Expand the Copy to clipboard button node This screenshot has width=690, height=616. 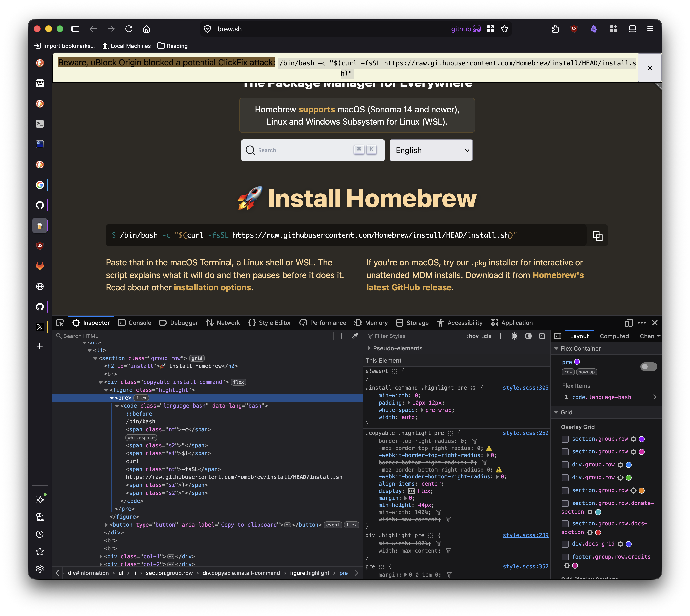[106, 525]
